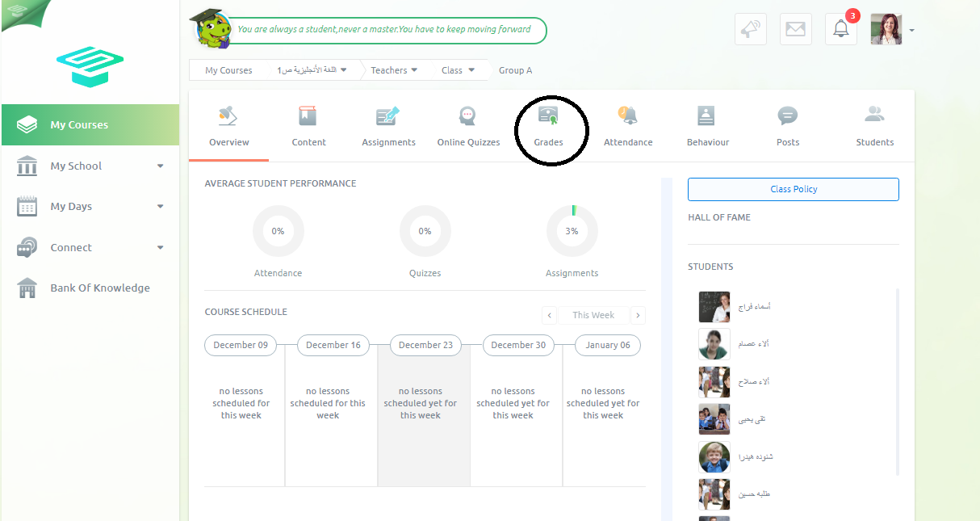This screenshot has height=521, width=980.
Task: Open the Content book icon
Action: 308,116
